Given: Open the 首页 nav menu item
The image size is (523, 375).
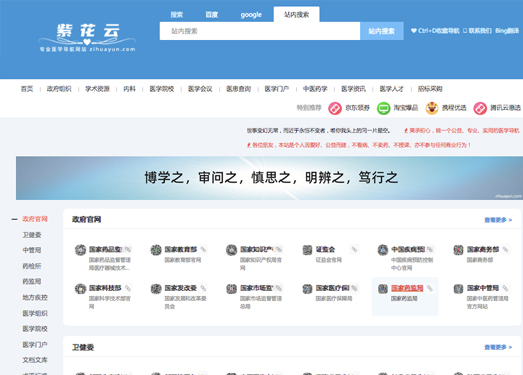Looking at the screenshot, I should pyautogui.click(x=27, y=89).
